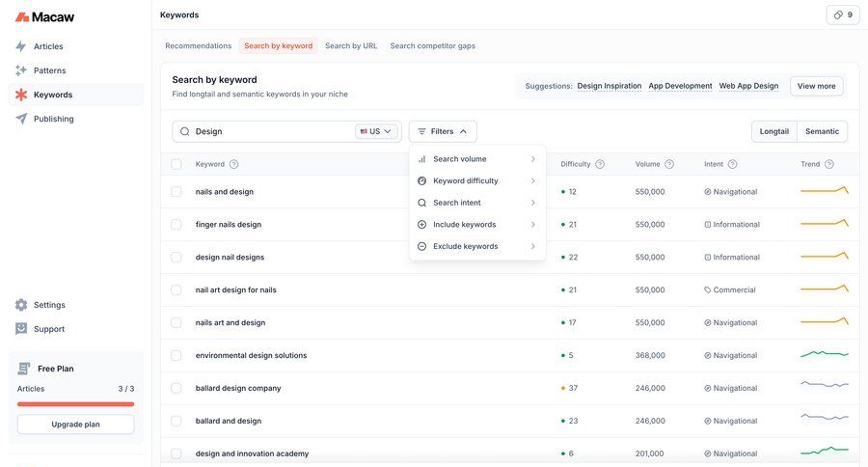The width and height of the screenshot is (868, 467).
Task: Select the ballard design company checkbox
Action: click(176, 388)
